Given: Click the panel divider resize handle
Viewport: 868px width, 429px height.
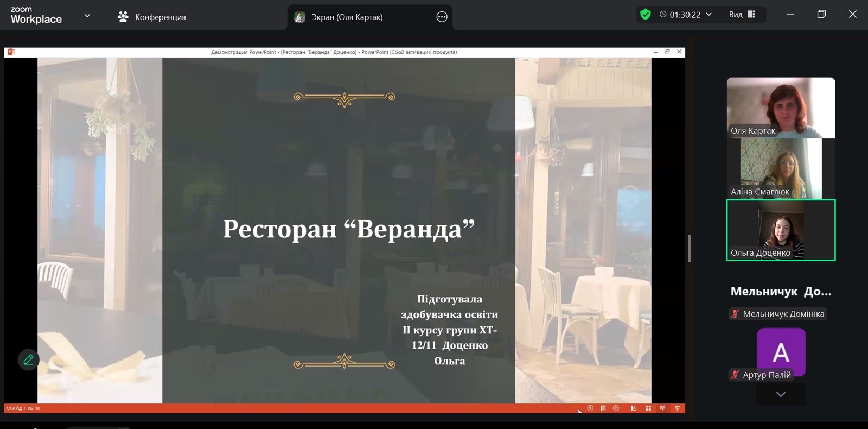Looking at the screenshot, I should [x=689, y=249].
